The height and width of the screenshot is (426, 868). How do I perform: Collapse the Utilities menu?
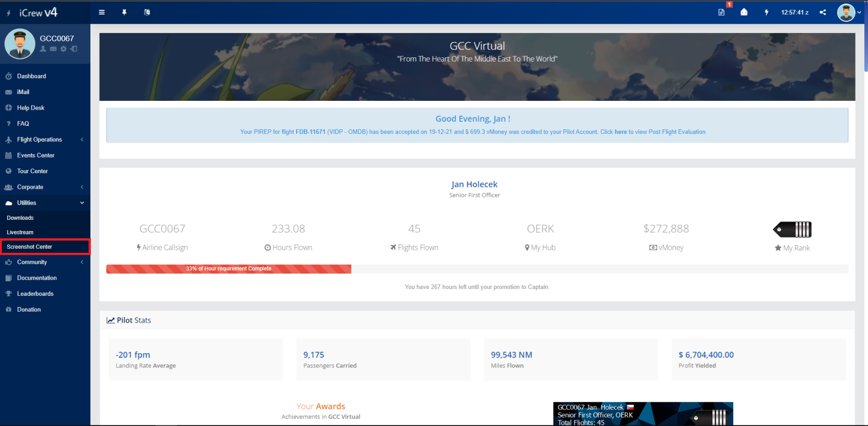(x=45, y=203)
